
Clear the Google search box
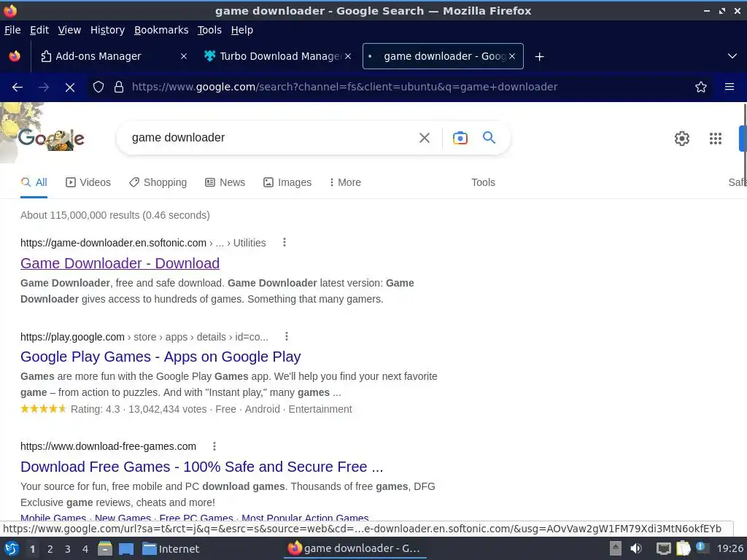click(424, 138)
